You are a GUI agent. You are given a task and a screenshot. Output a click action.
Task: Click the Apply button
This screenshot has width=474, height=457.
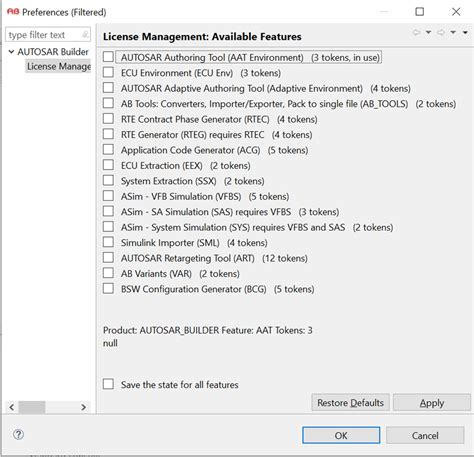pyautogui.click(x=432, y=403)
